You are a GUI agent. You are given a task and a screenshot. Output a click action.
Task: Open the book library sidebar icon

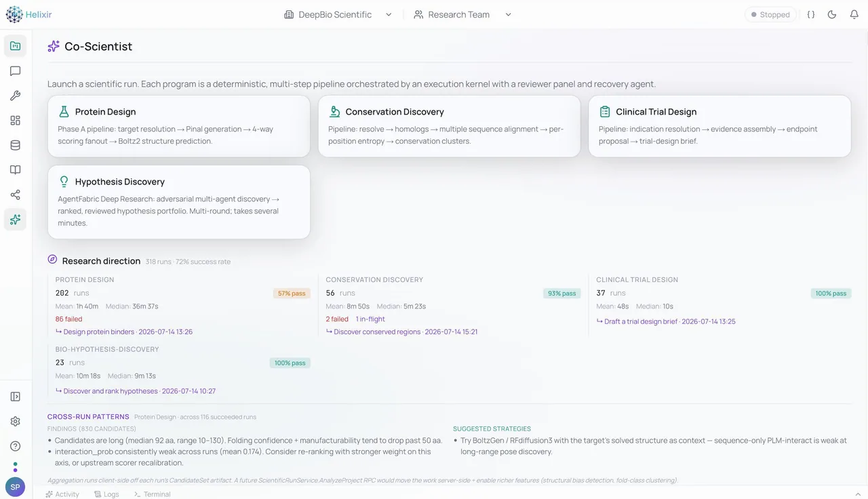15,170
